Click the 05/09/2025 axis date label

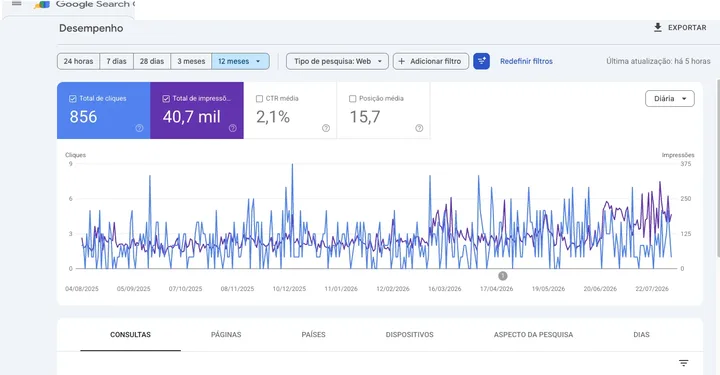134,289
